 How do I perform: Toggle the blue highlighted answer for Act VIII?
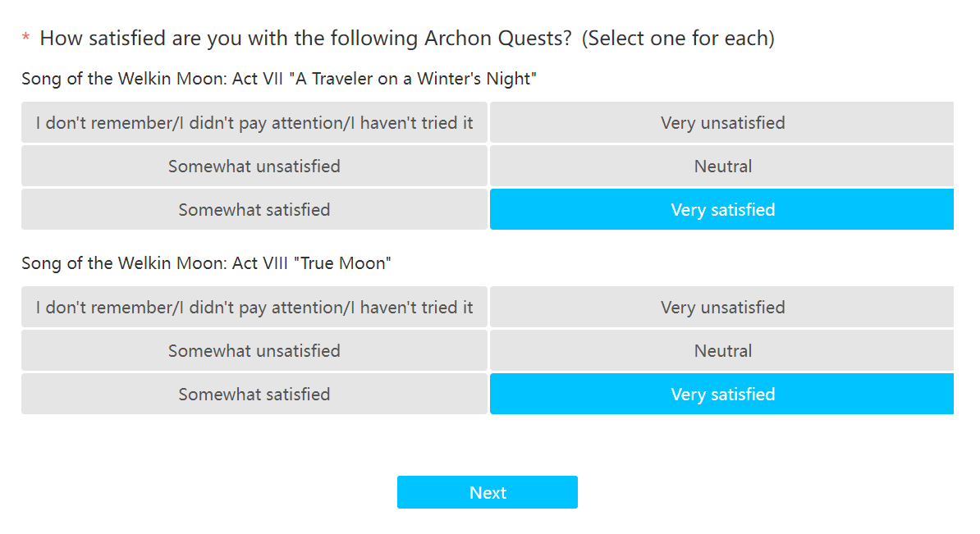pyautogui.click(x=721, y=395)
